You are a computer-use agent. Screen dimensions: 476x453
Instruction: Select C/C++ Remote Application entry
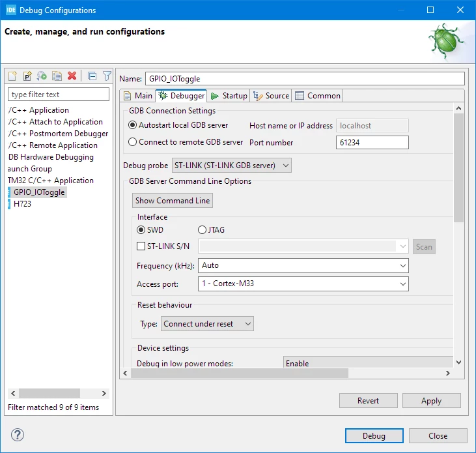[x=53, y=145]
